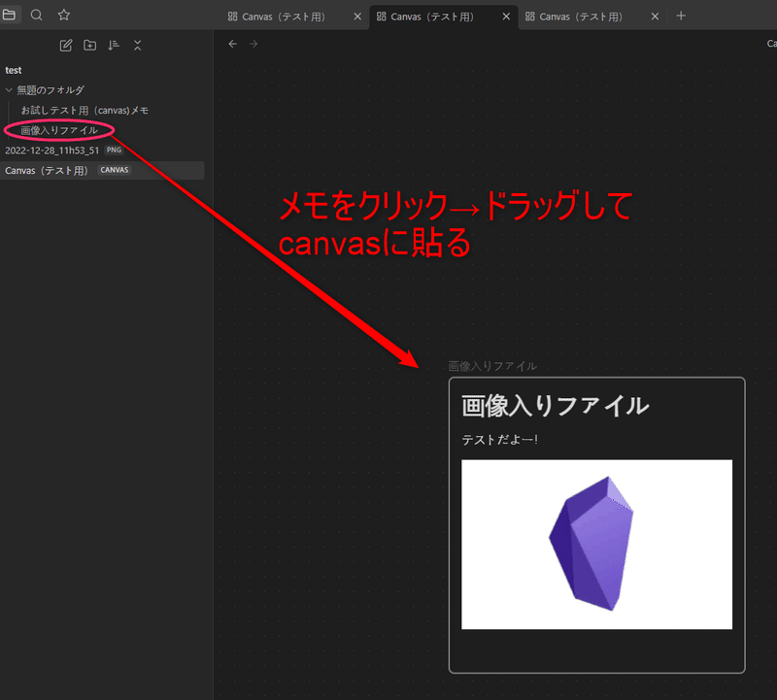
Task: Click the CANVAS badge in the sidebar
Action: click(x=115, y=170)
